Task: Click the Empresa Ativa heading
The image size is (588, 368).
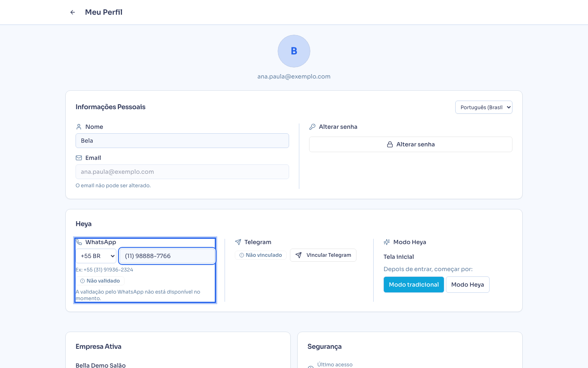Action: click(x=98, y=346)
